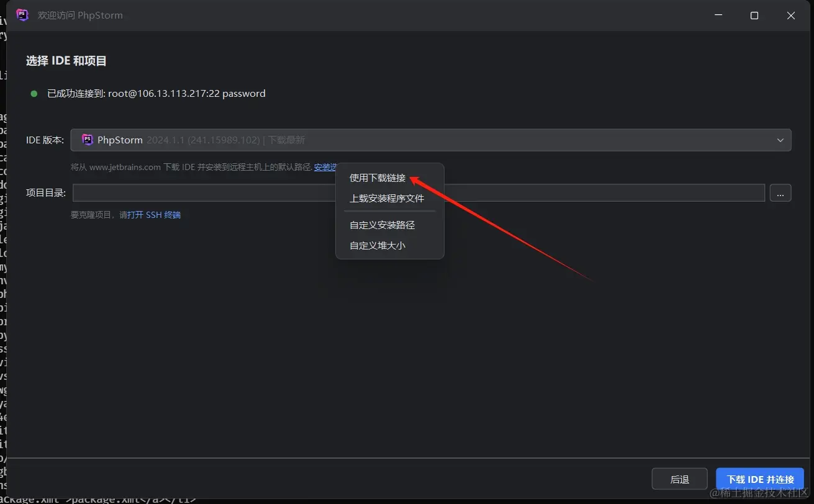The width and height of the screenshot is (814, 504).
Task: Click the dropdown chevron for IDE version
Action: 780,140
